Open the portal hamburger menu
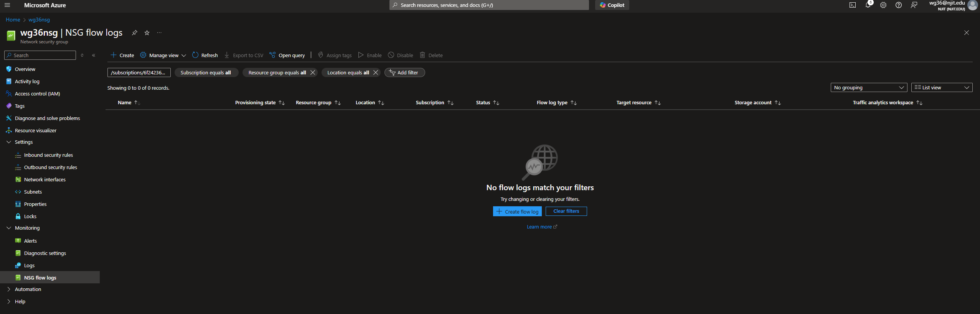This screenshot has height=314, width=980. point(7,5)
